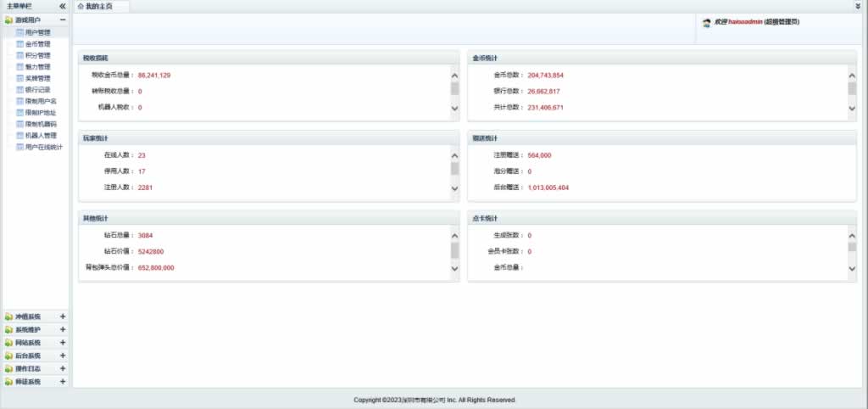The width and height of the screenshot is (868, 409).
Task: Collapse the 游戏用户 menu with minus button
Action: pos(63,20)
